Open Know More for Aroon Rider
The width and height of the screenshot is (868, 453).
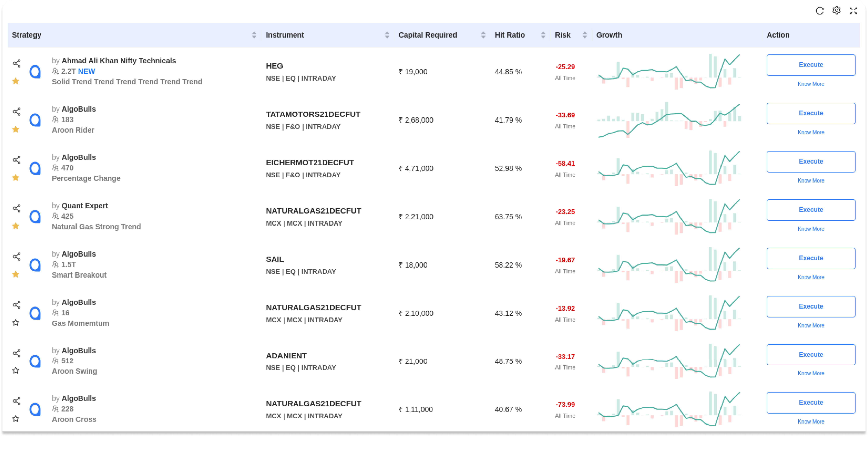pyautogui.click(x=811, y=132)
